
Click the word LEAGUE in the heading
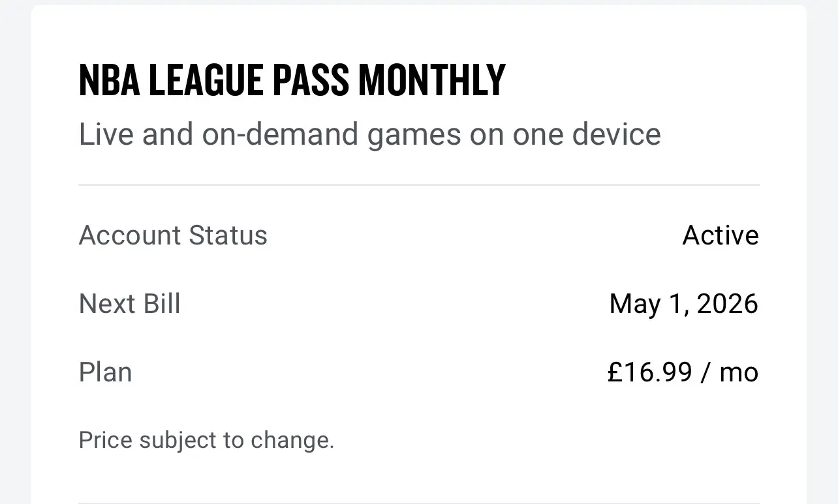click(x=206, y=80)
